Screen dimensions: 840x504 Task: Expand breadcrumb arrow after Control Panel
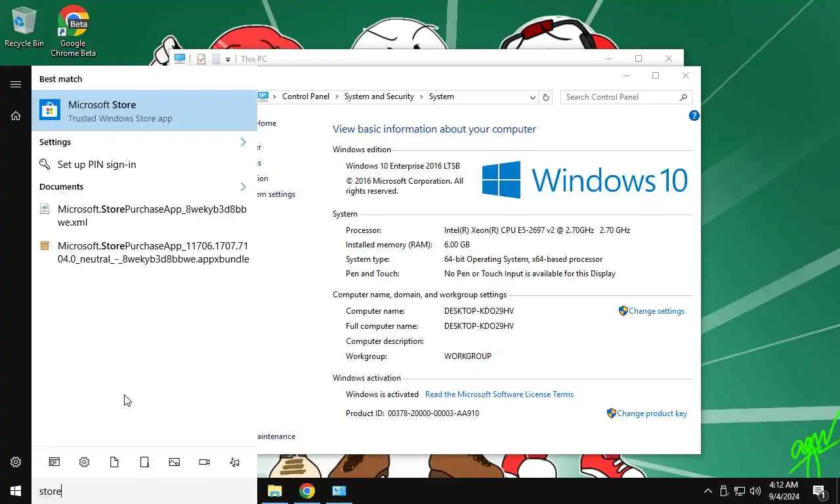[337, 96]
